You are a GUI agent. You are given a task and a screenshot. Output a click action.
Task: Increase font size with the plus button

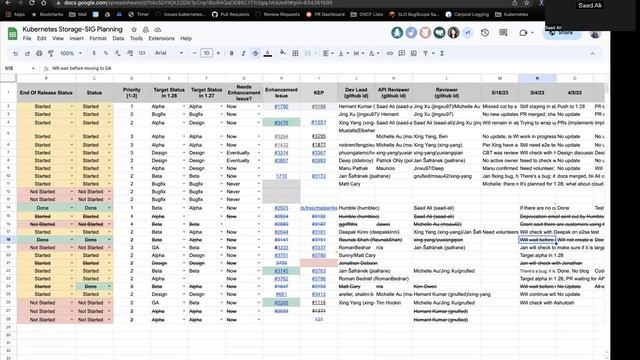click(x=218, y=53)
